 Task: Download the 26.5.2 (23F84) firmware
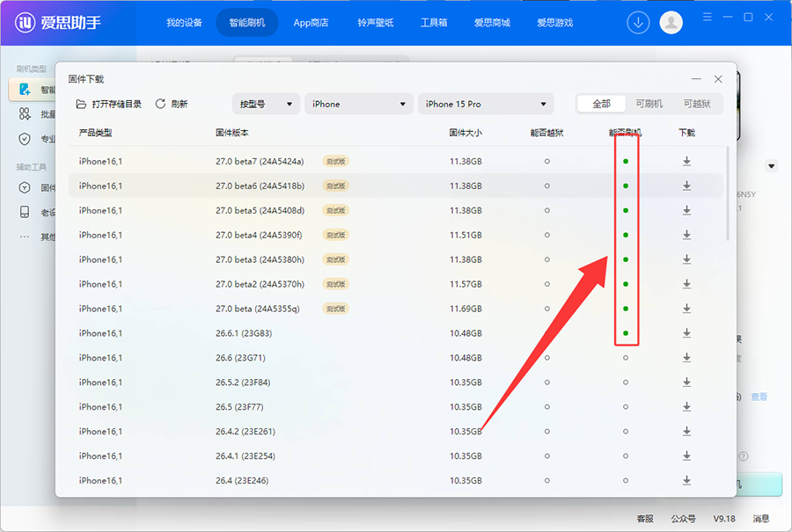[x=686, y=383]
